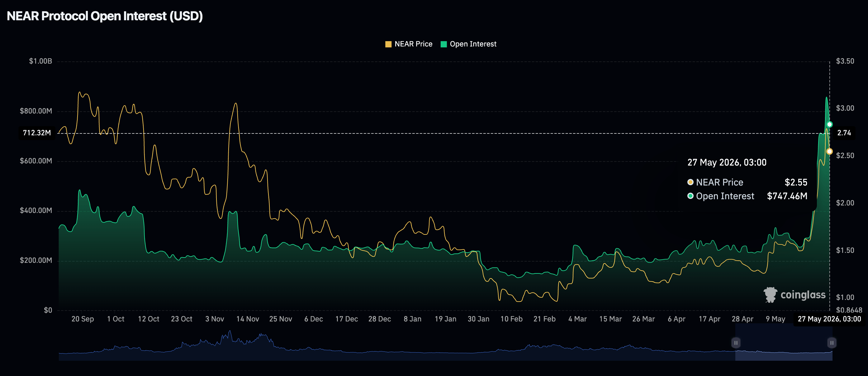This screenshot has height=376, width=868.
Task: Click the green Open Interest data point marker
Action: pos(829,124)
